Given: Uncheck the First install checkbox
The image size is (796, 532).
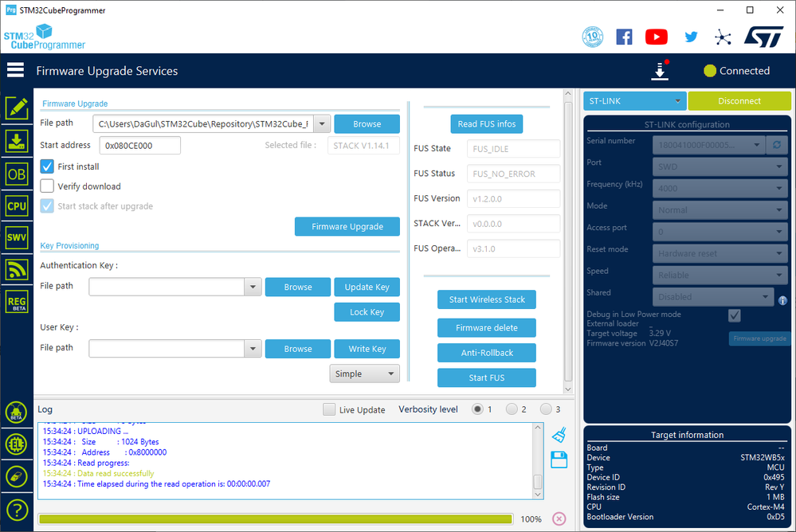Looking at the screenshot, I should click(47, 166).
